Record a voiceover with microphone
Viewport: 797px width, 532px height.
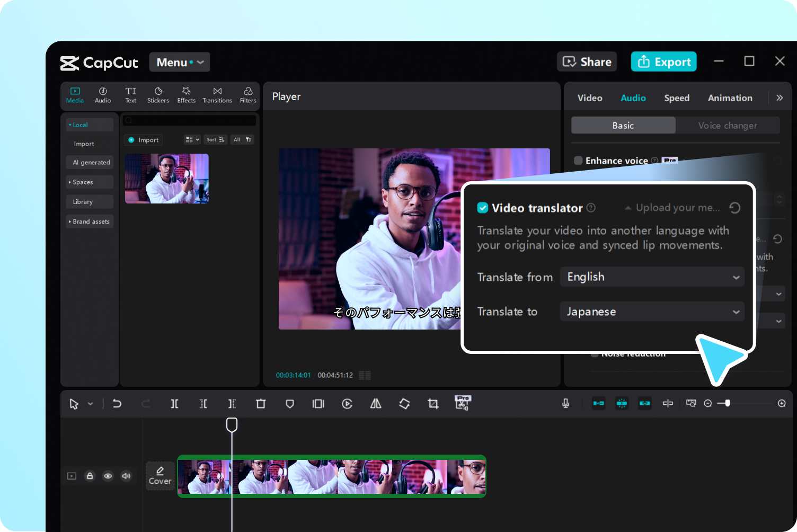566,404
